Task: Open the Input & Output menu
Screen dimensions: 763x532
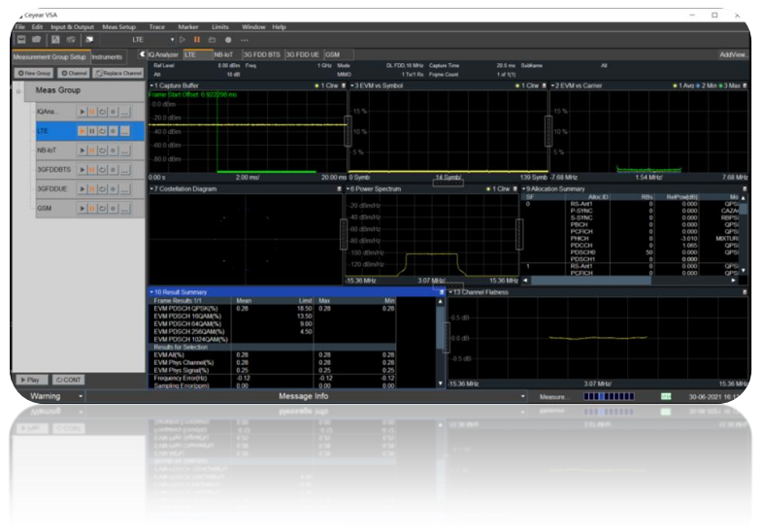Action: coord(72,27)
